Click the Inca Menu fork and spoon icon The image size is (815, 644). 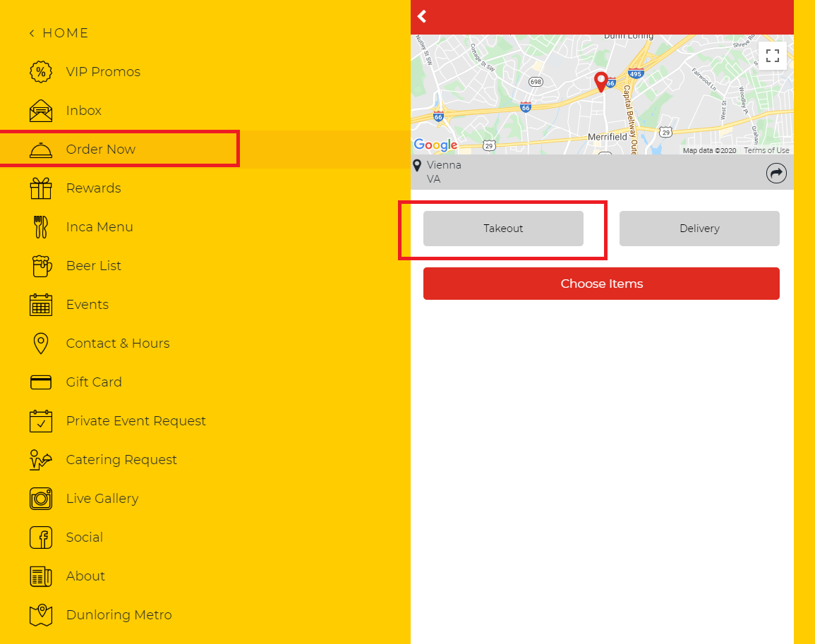click(40, 227)
